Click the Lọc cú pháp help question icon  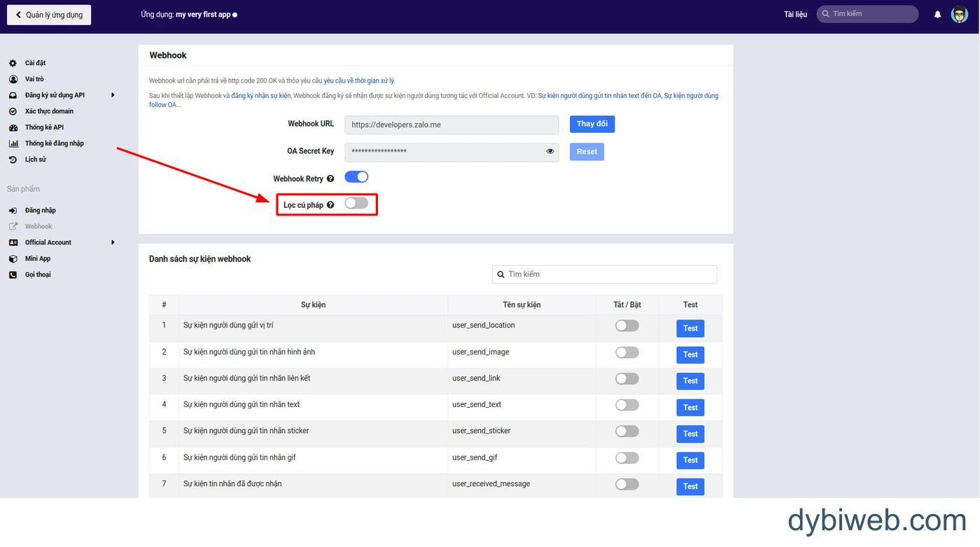click(330, 205)
